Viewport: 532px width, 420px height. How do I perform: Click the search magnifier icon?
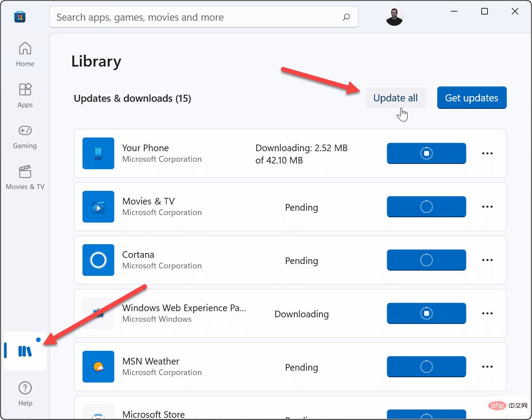tap(346, 17)
